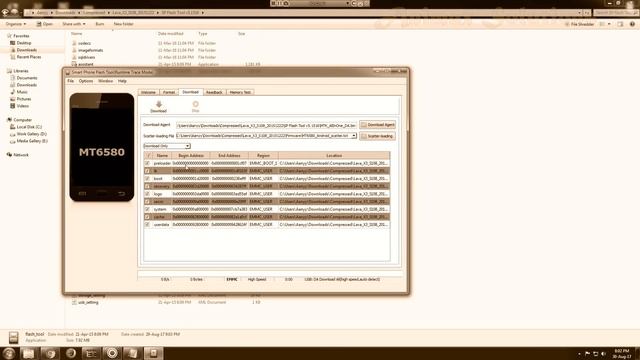This screenshot has height=360, width=640.
Task: Click the network tray icon
Action: coord(596,353)
